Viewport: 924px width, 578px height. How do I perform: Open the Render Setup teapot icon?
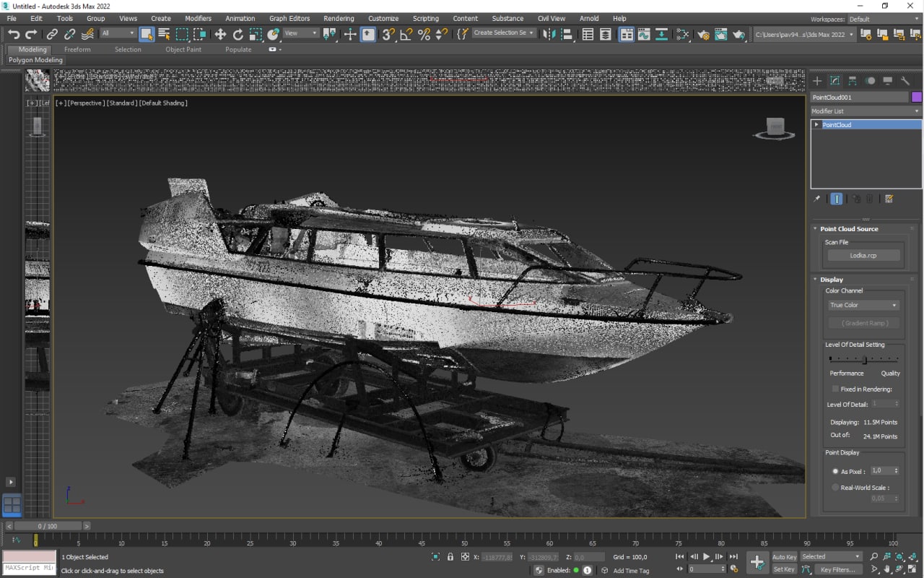(x=702, y=34)
